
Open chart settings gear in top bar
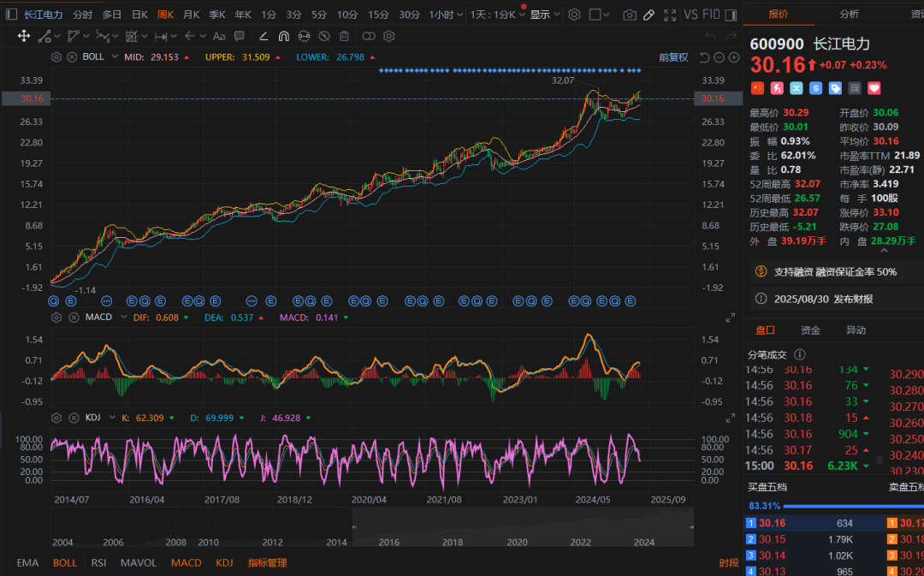point(575,15)
